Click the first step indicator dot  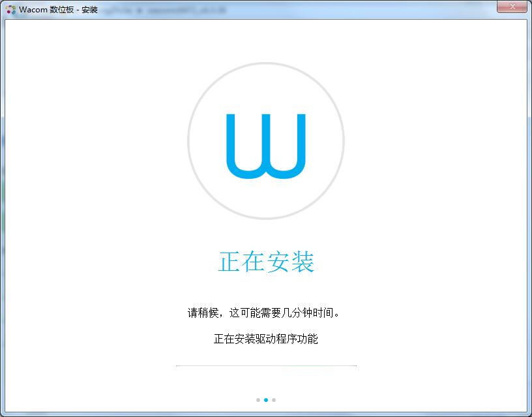point(259,399)
